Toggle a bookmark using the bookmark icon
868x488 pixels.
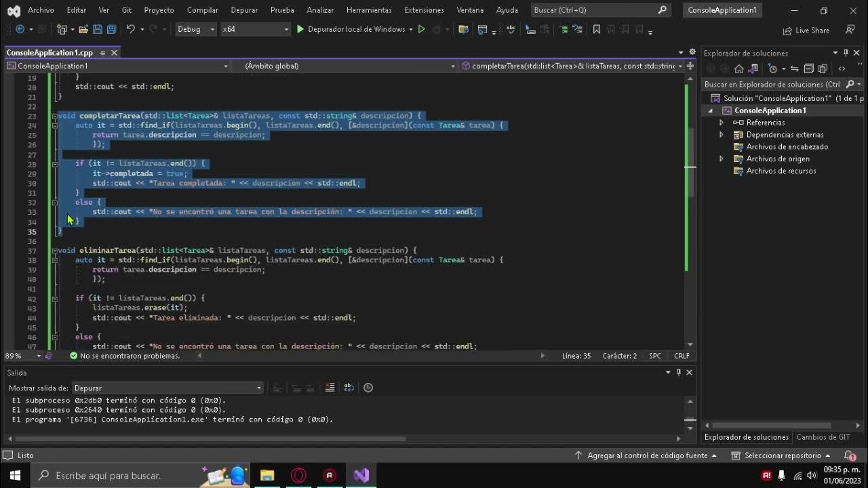click(x=597, y=29)
